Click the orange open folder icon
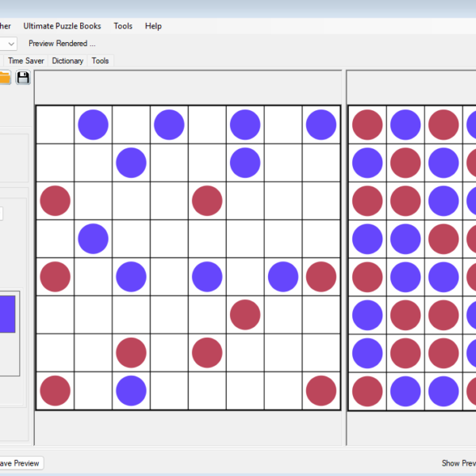This screenshot has height=476, width=476. tap(4, 77)
